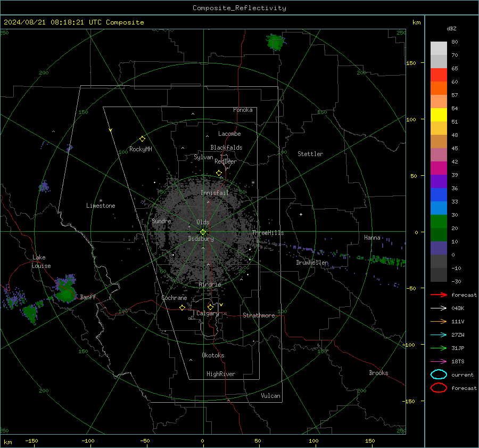Pick the blue swatch between 33 and 36 dBZ

tap(439, 195)
